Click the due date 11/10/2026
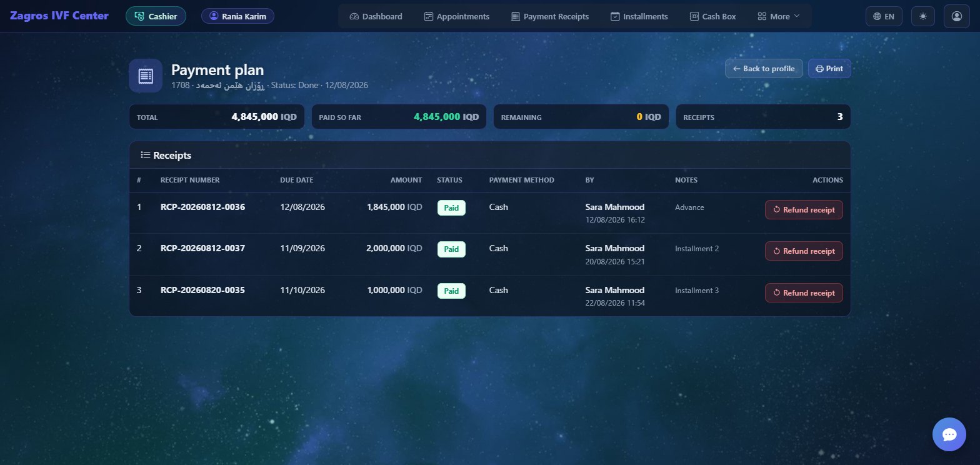This screenshot has height=465, width=980. 302,290
